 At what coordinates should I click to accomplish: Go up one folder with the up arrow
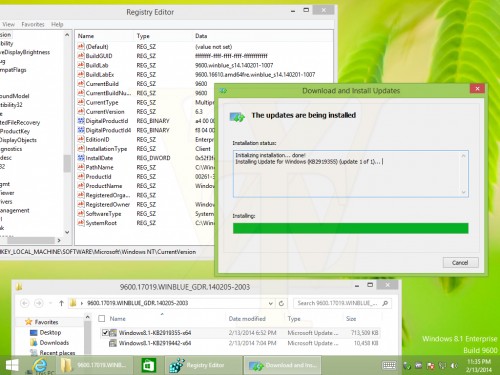[61, 303]
